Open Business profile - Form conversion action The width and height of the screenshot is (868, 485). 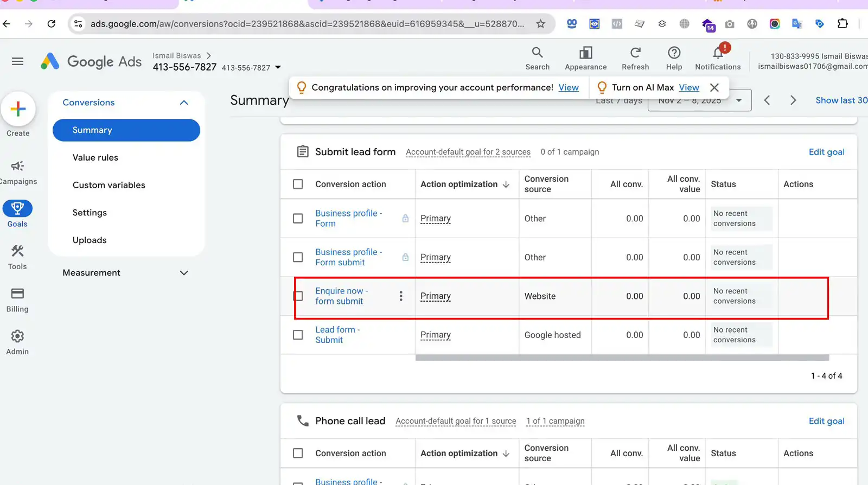click(x=348, y=219)
